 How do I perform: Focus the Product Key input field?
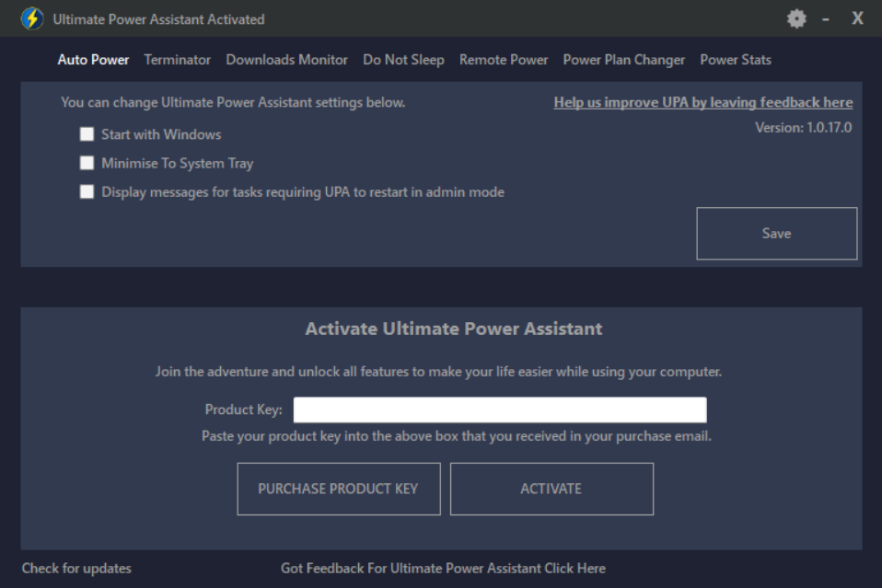(x=500, y=409)
